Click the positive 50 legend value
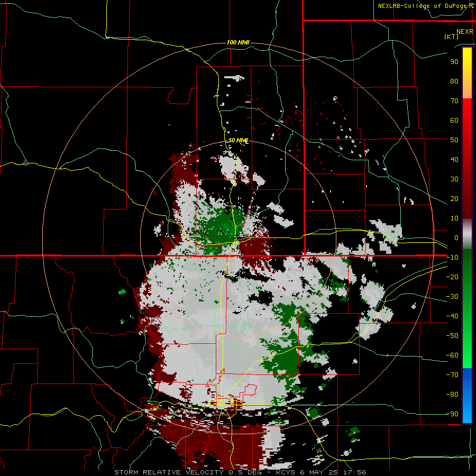 tap(454, 140)
